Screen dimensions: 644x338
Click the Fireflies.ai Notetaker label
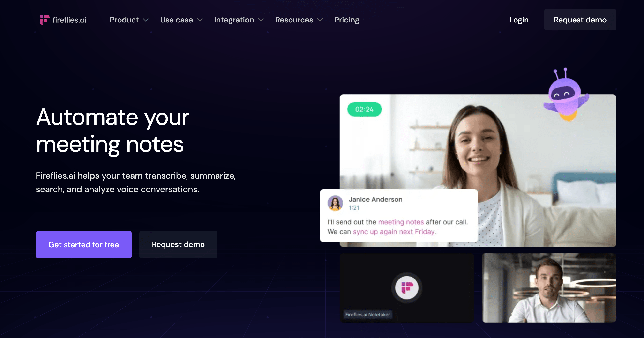[x=367, y=315]
